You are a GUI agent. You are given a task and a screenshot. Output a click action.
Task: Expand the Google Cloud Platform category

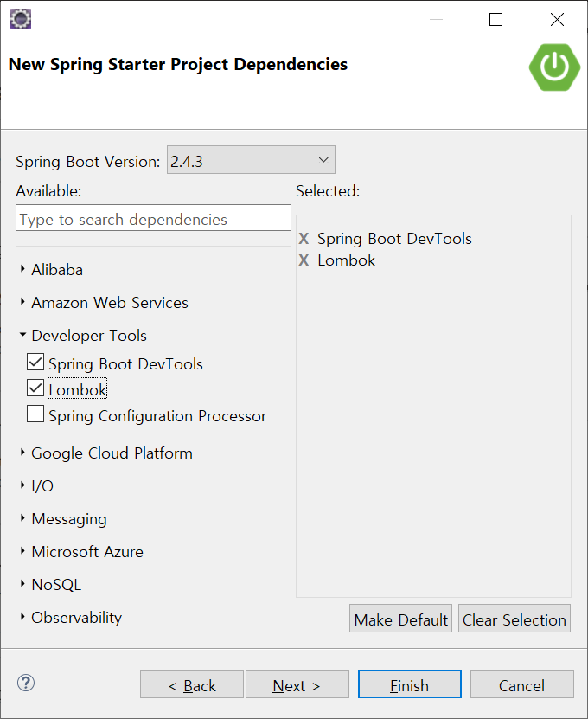point(22,453)
